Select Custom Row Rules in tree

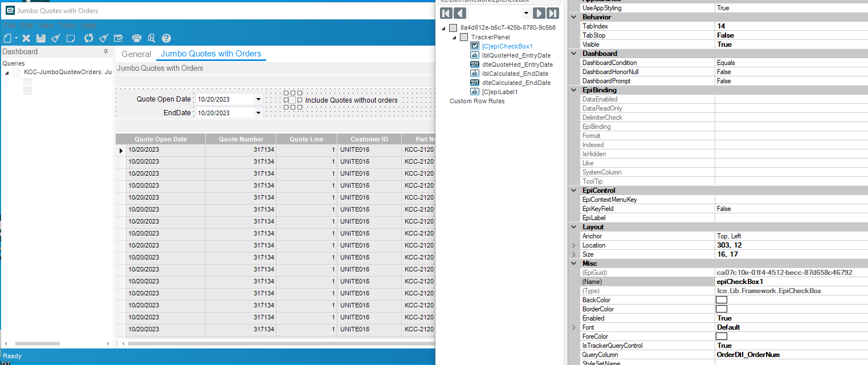pos(477,101)
